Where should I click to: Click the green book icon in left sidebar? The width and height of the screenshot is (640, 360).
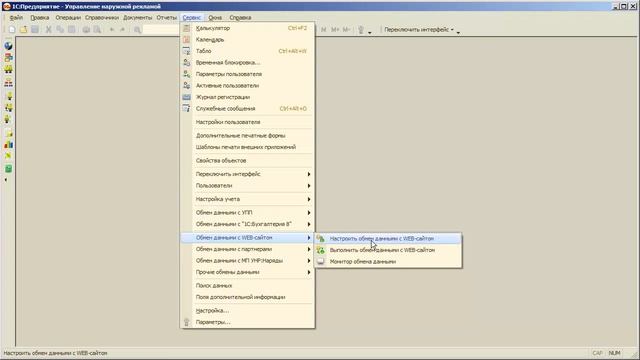[8, 169]
